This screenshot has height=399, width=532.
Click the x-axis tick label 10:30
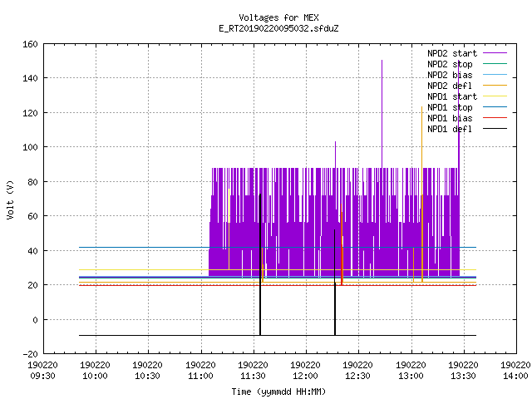coord(148,376)
